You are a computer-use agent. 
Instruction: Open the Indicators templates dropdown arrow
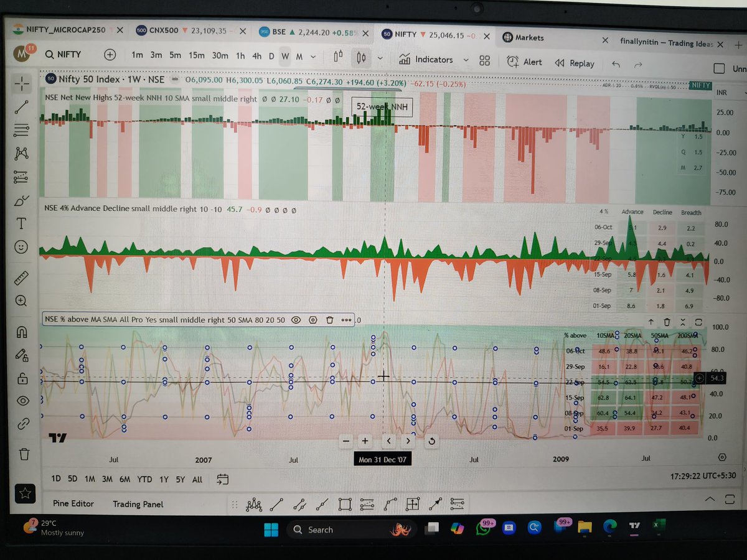(466, 60)
